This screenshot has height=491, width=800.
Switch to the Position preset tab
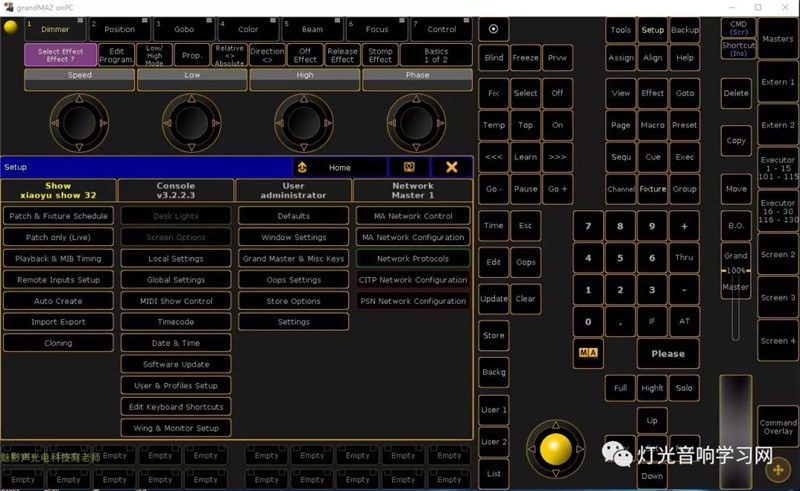coord(119,29)
